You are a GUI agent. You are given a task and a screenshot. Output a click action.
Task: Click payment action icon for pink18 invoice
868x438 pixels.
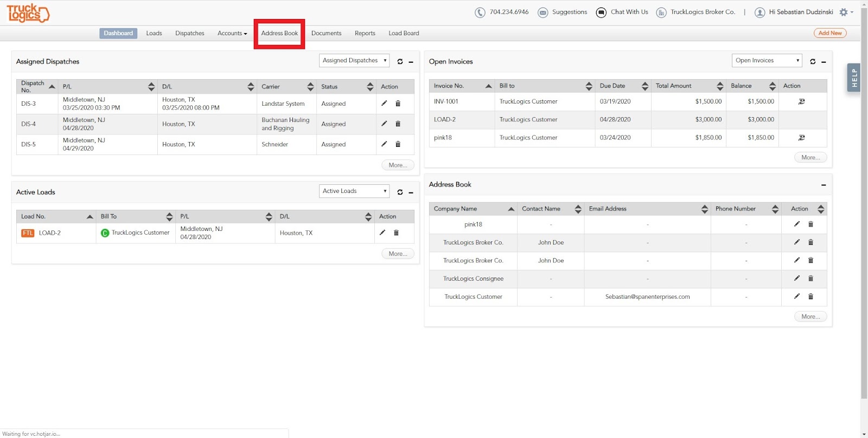[802, 138]
